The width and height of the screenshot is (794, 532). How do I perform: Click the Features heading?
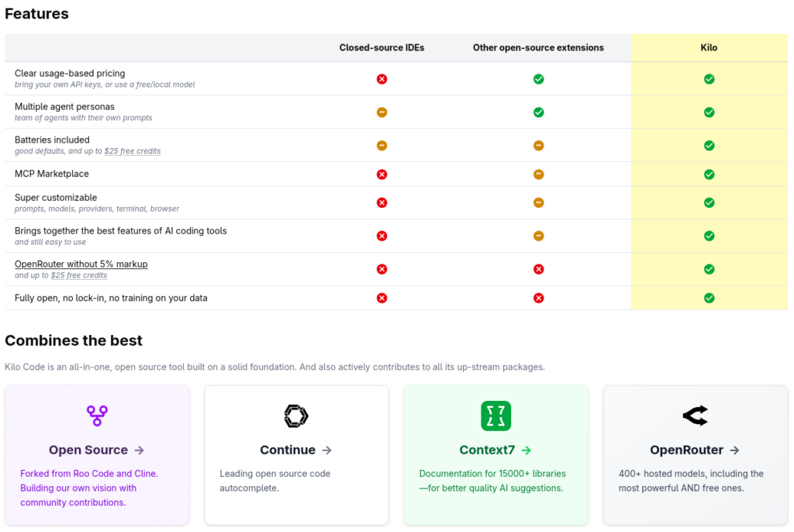click(x=36, y=14)
